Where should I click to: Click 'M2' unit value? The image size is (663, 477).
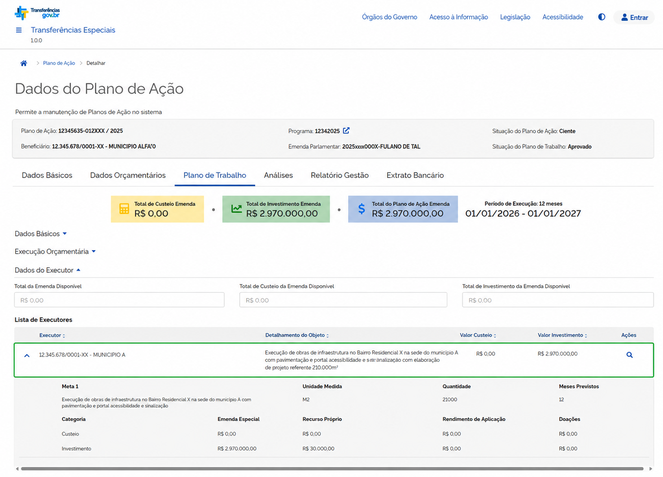click(306, 399)
